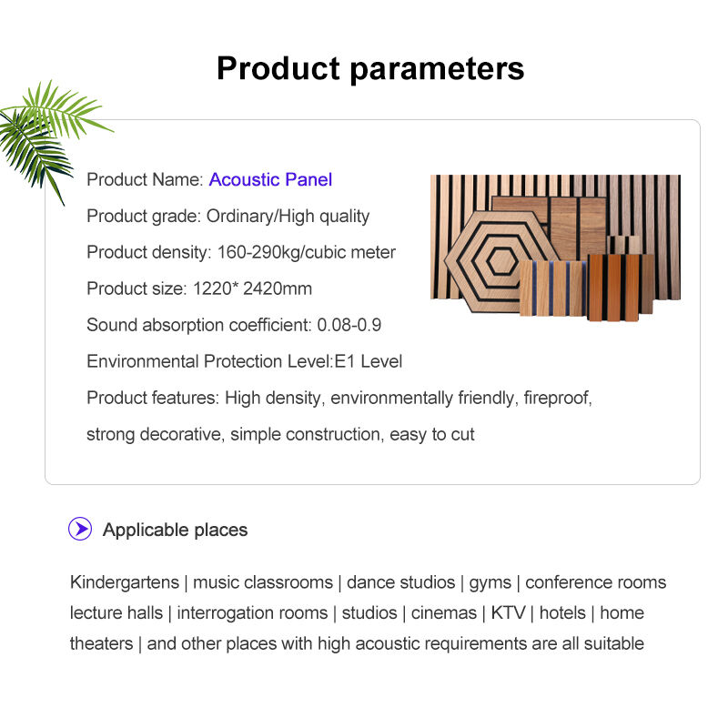
Task: Click the Product features line
Action: point(339,398)
